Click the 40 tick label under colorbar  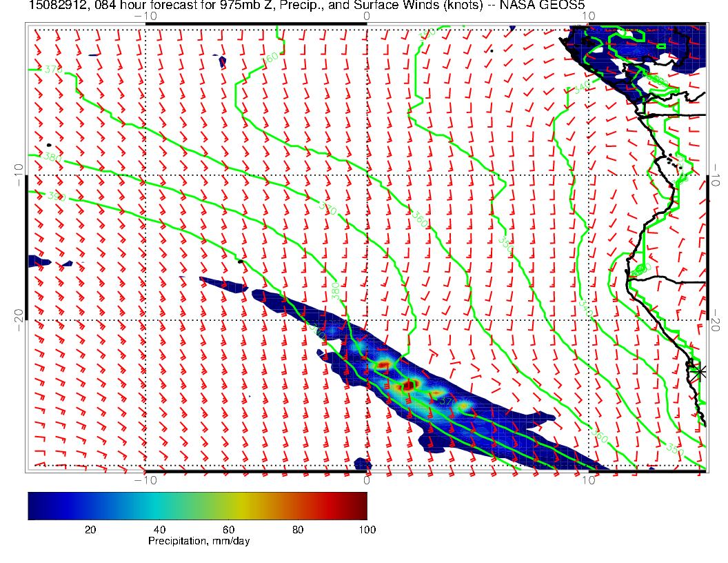pyautogui.click(x=159, y=529)
